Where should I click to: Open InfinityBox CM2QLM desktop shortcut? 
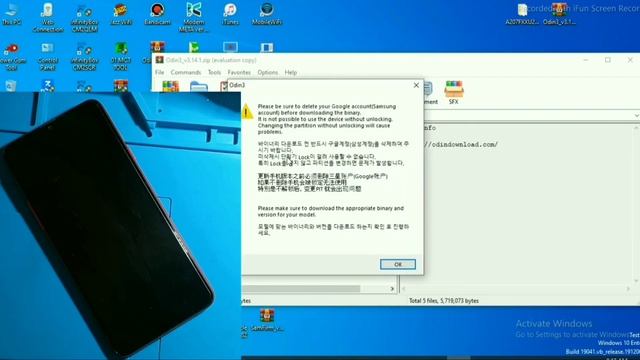(84, 17)
